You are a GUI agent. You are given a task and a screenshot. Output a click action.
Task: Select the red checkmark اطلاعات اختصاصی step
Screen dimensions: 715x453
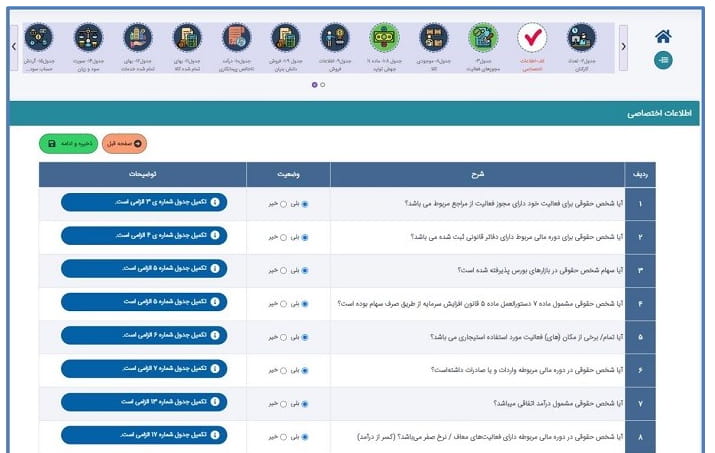click(x=532, y=37)
